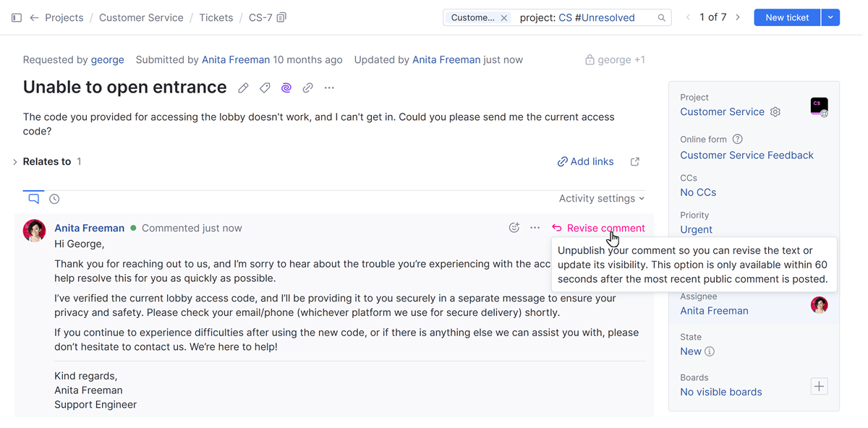Open the AI assistant swirl icon
This screenshot has width=868, height=428.
click(x=286, y=88)
